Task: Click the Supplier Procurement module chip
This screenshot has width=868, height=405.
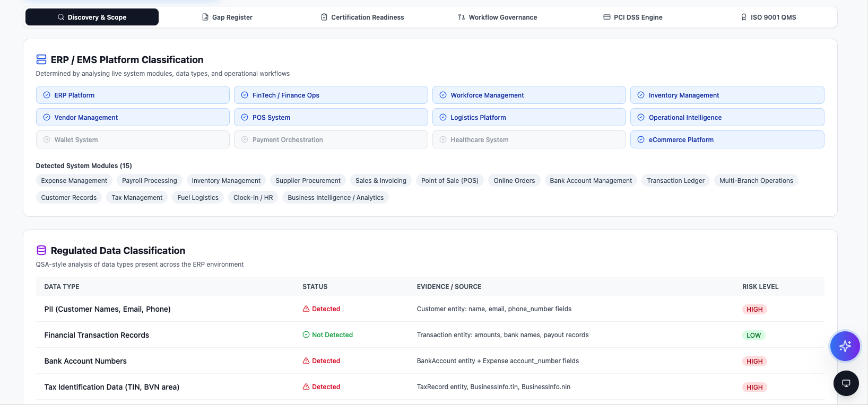Action: tap(308, 181)
